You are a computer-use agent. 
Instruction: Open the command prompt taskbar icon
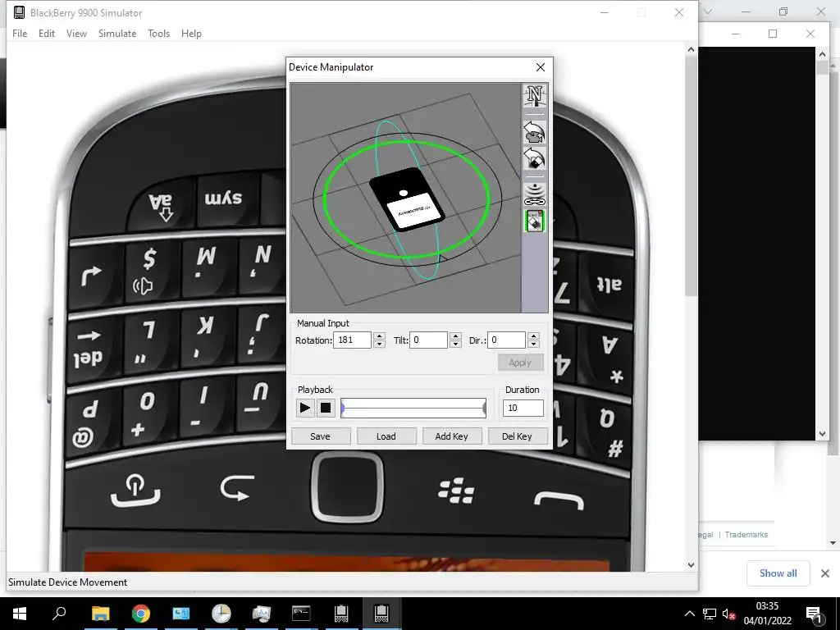tap(301, 614)
